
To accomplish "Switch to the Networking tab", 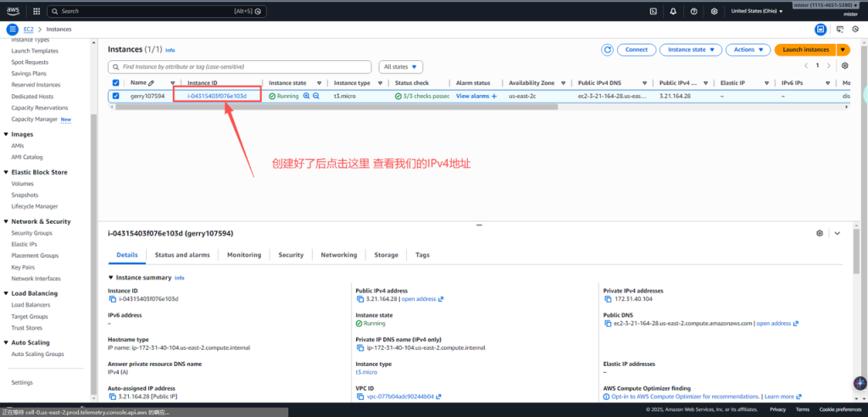I will click(339, 255).
